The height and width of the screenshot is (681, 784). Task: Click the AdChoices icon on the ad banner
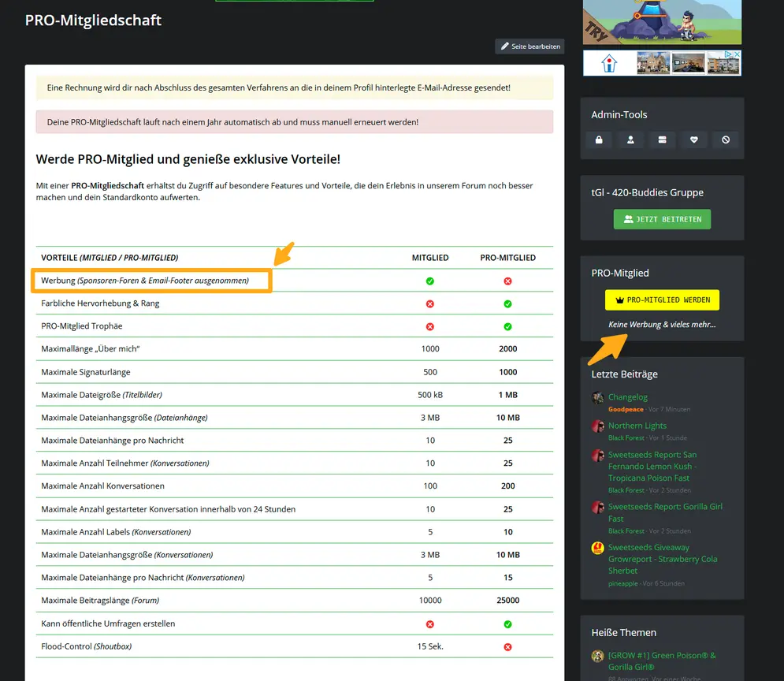tap(728, 55)
